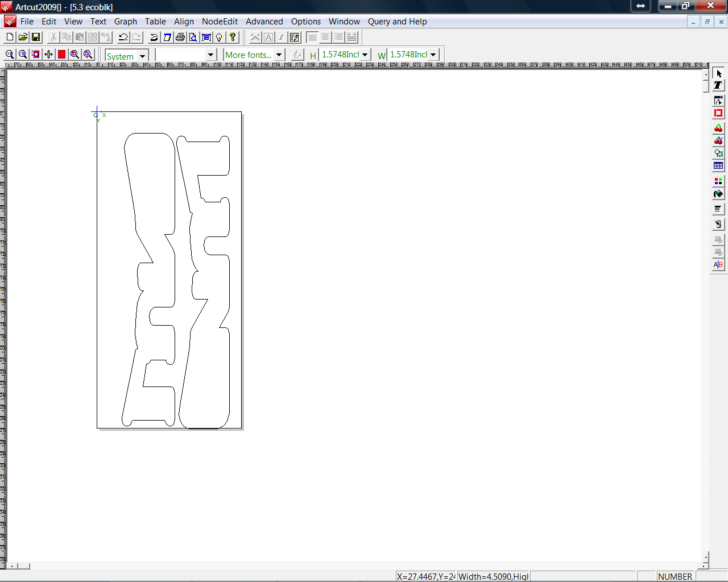
Task: Select the zoom to selection icon
Action: tap(36, 54)
